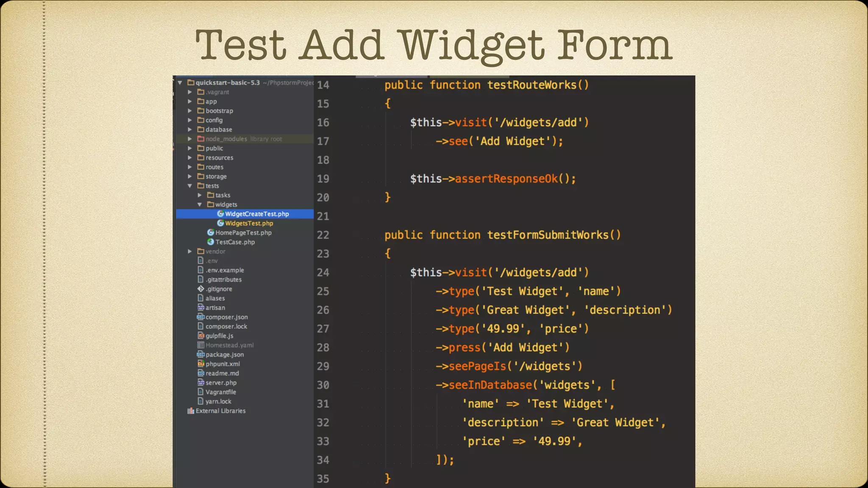This screenshot has width=868, height=488.
Task: Click the assertResponseOk method call
Action: coord(506,179)
